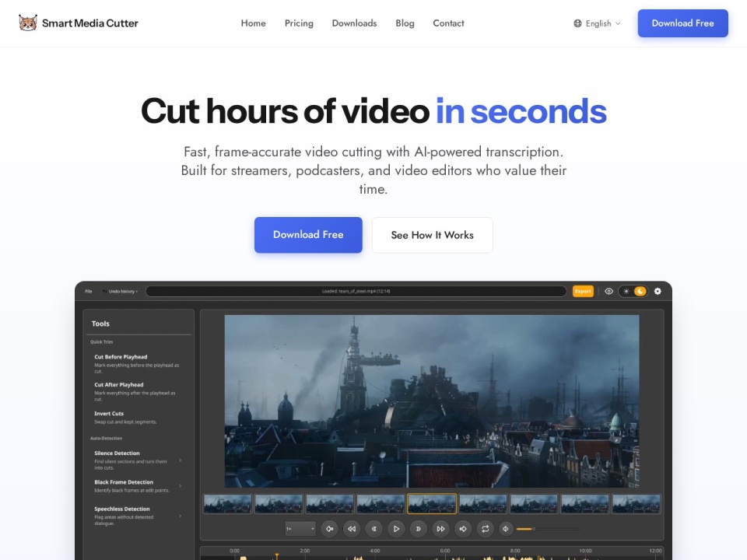
Task: Step forward one frame icon
Action: pos(419,529)
